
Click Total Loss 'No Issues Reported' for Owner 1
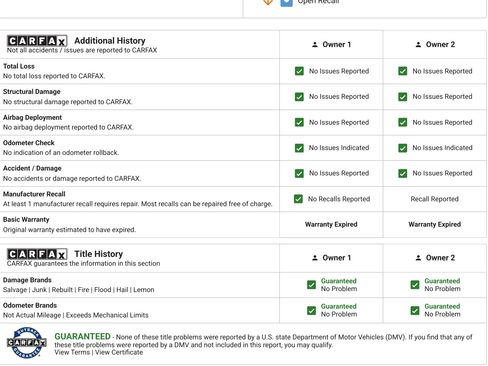[x=339, y=71]
